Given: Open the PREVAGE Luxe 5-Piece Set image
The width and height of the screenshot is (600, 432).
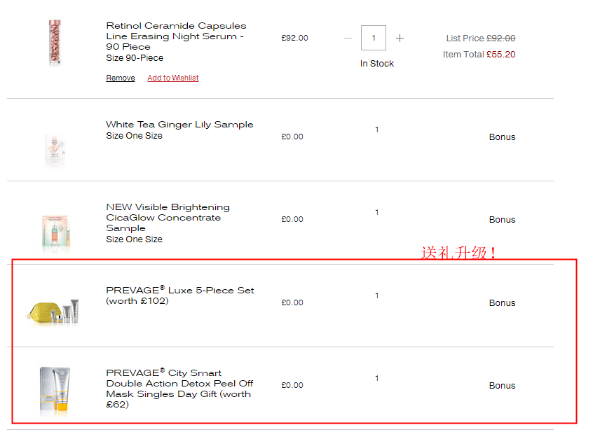Looking at the screenshot, I should click(54, 311).
